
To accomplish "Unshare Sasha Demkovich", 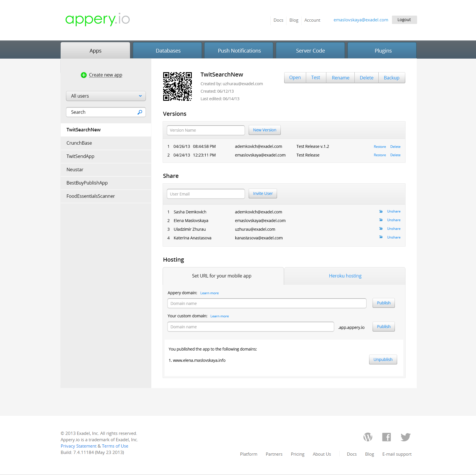I will pos(394,211).
